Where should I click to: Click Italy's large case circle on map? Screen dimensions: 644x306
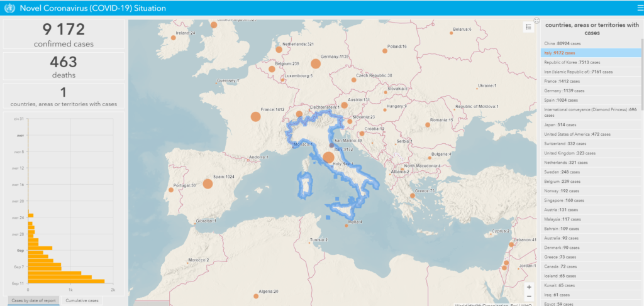[x=328, y=158]
